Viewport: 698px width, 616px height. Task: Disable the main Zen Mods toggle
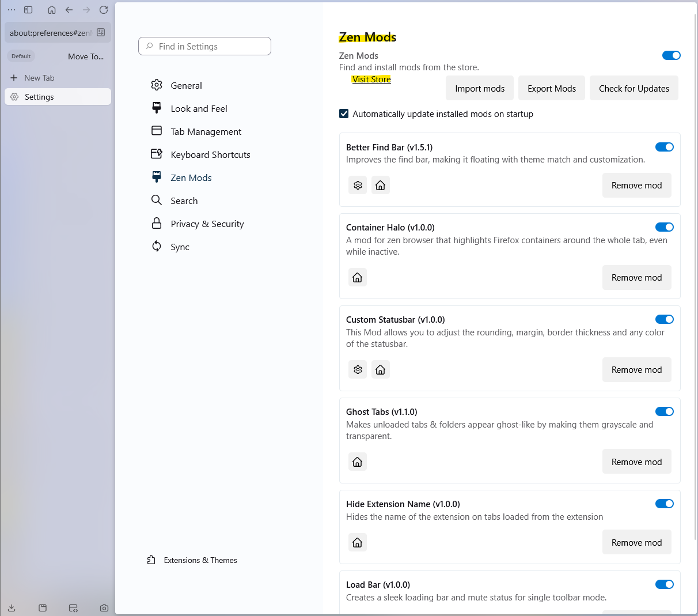(672, 55)
